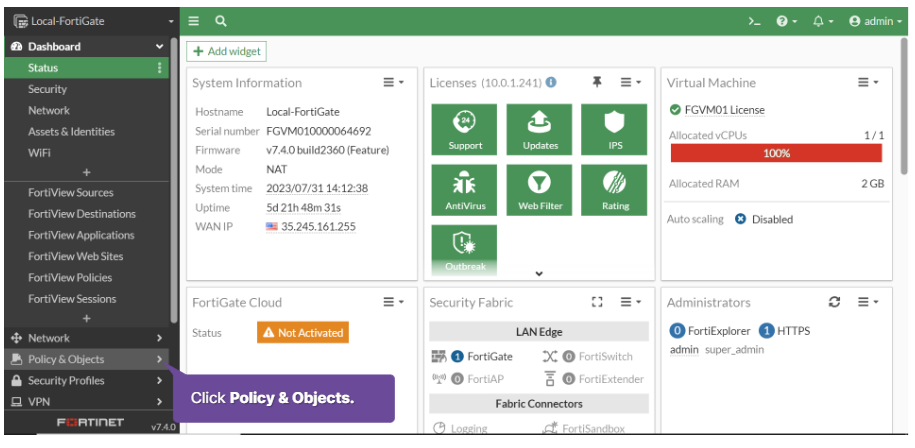Open the notifications bell menu

[823, 22]
